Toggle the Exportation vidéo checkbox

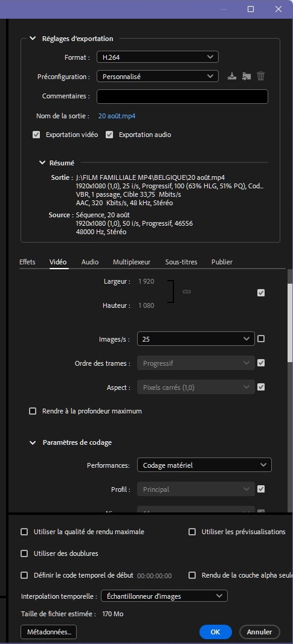click(37, 135)
